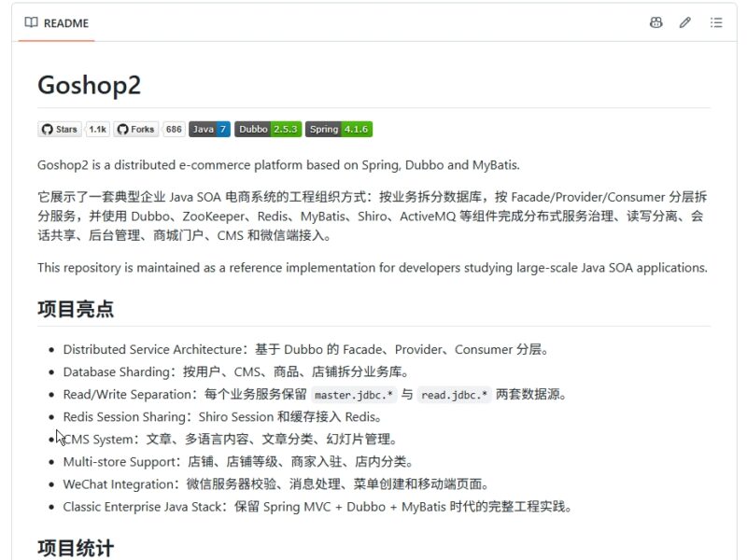Click the WeChat Integration bullet text

tap(275, 483)
